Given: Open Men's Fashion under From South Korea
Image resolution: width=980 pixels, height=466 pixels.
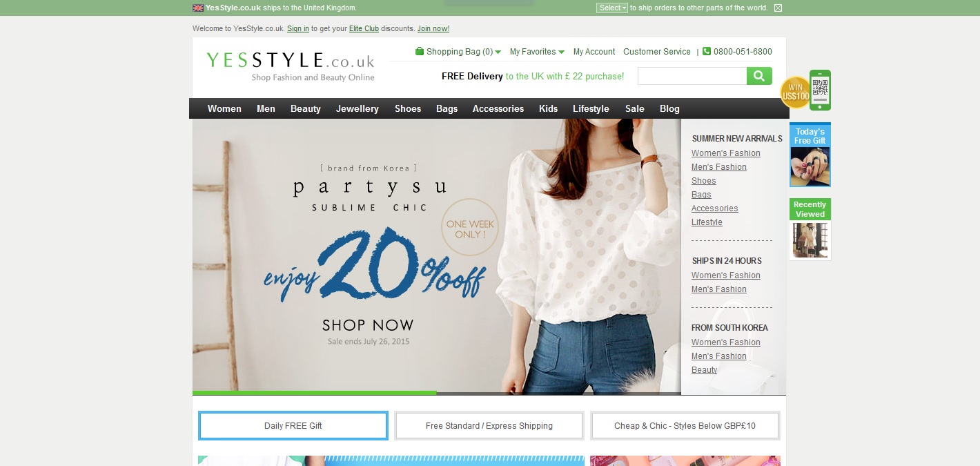Looking at the screenshot, I should [719, 356].
